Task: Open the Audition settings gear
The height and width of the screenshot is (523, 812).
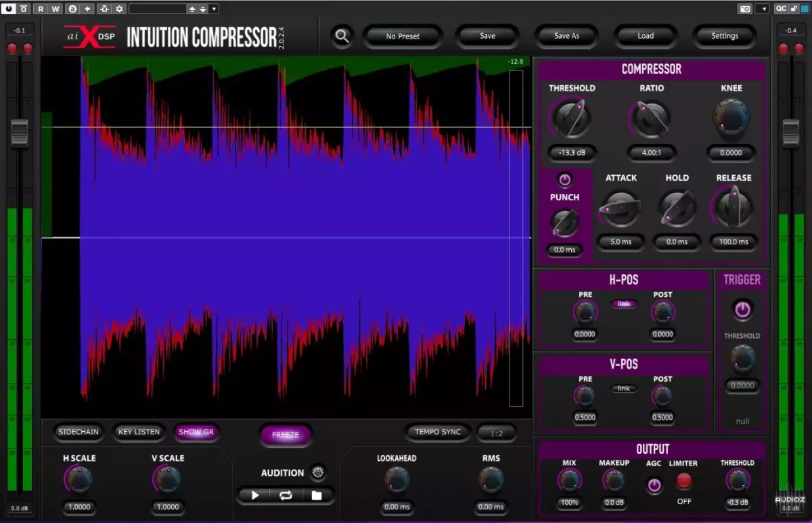Action: tap(317, 473)
